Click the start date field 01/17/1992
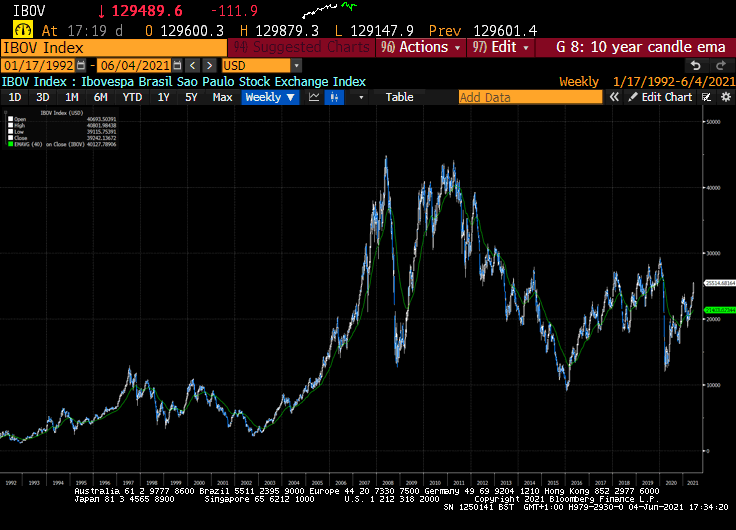The width and height of the screenshot is (736, 530). click(x=38, y=66)
